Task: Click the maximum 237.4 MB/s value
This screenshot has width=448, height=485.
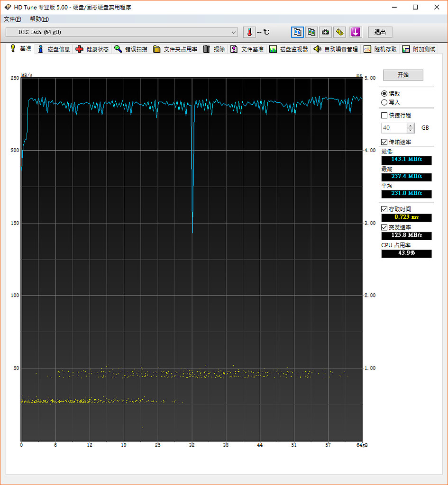Action: point(406,176)
